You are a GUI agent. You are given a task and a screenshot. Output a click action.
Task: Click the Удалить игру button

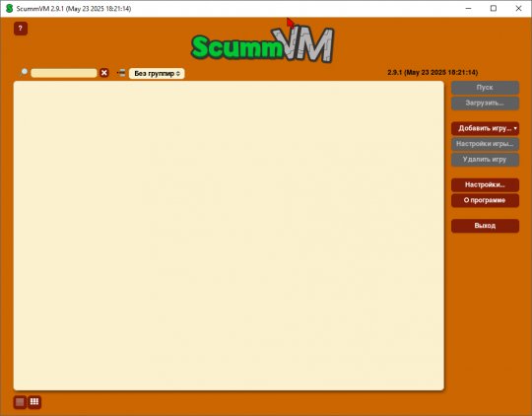[485, 160]
